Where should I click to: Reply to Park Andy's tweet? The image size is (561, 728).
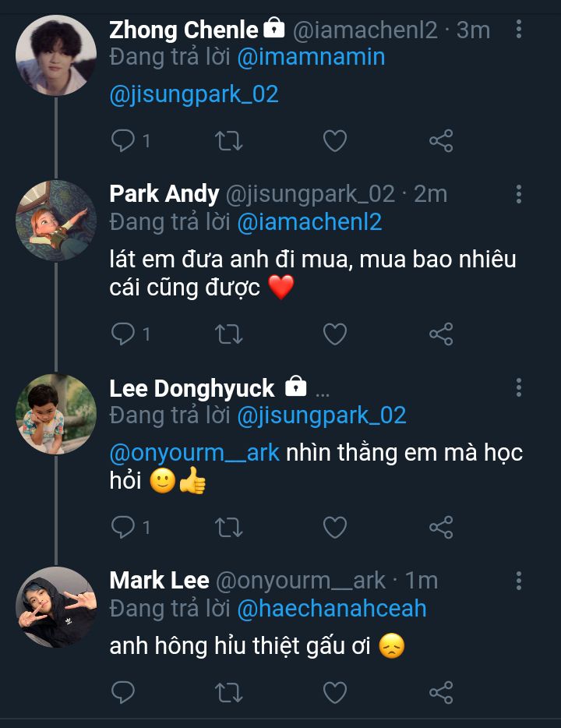(x=124, y=334)
